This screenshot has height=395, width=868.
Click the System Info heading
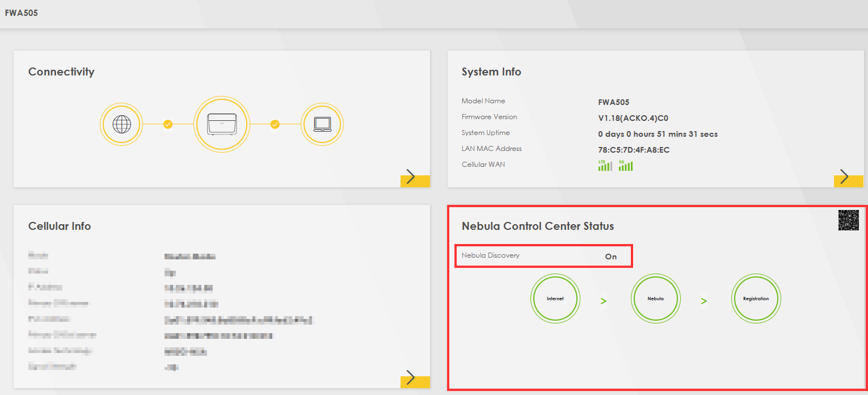coord(491,72)
